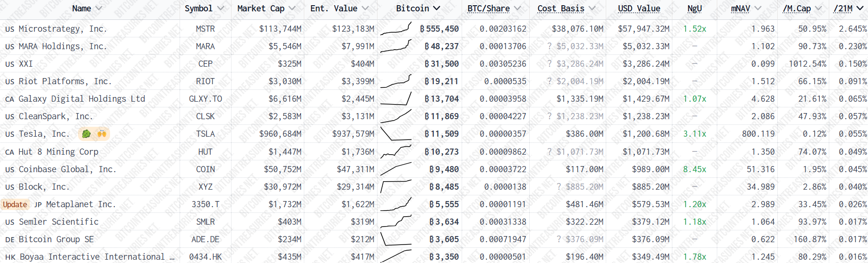Click the question mark on Bitcoin Group cost basis
This screenshot has height=263, width=868.
point(559,239)
